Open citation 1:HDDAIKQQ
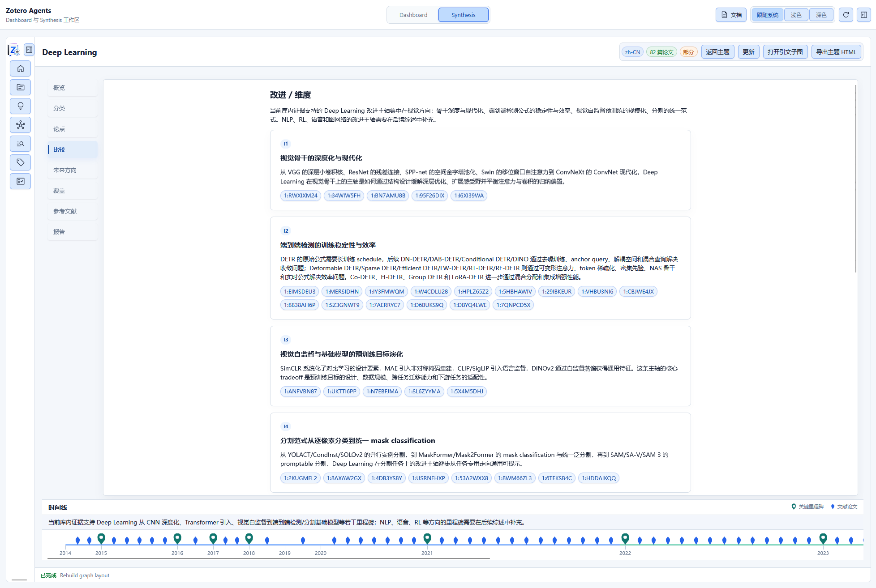The width and height of the screenshot is (876, 588). coord(599,478)
